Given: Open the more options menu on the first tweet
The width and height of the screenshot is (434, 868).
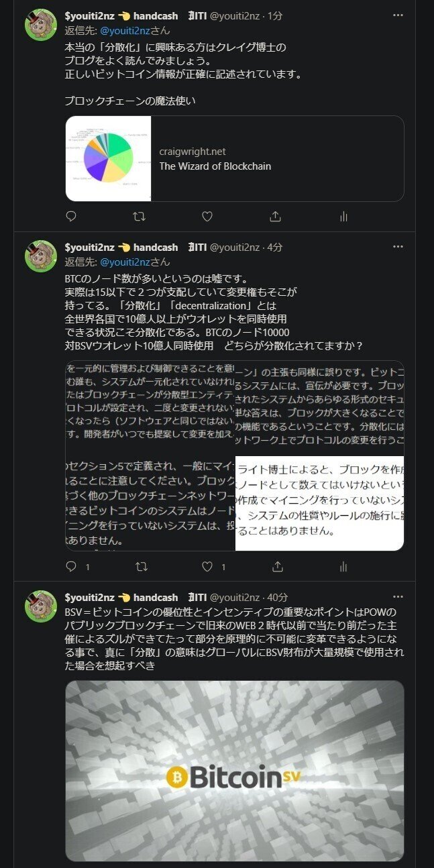Looking at the screenshot, I should click(398, 15).
